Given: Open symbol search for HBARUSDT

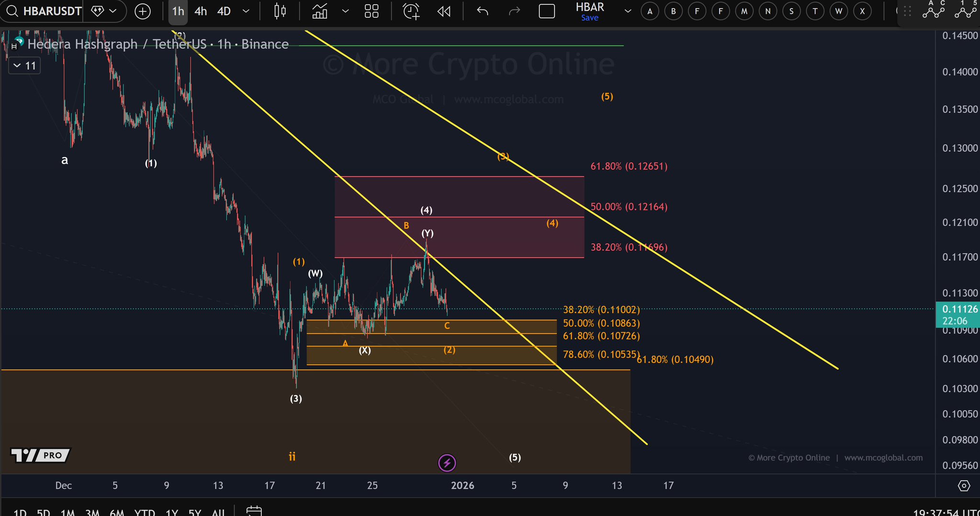Looking at the screenshot, I should [x=44, y=11].
